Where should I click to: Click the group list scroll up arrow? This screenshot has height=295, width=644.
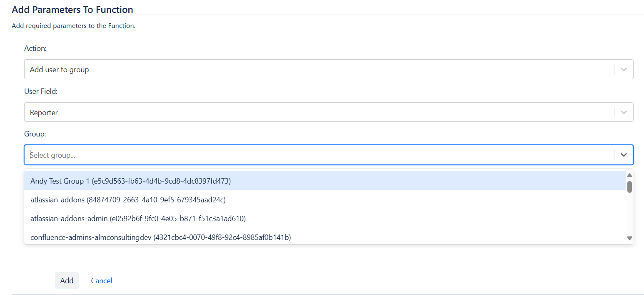(x=629, y=175)
